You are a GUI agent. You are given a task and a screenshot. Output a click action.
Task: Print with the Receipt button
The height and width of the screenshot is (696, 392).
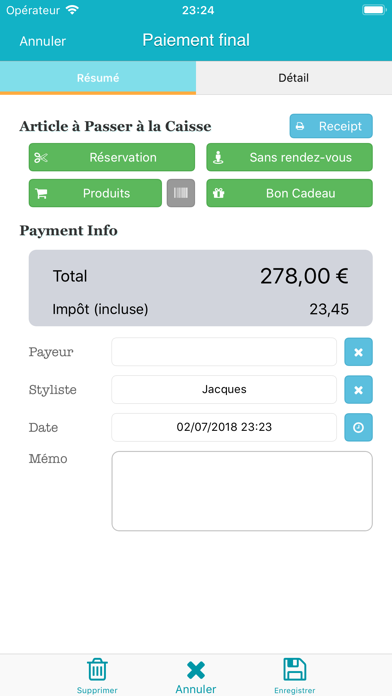point(331,126)
